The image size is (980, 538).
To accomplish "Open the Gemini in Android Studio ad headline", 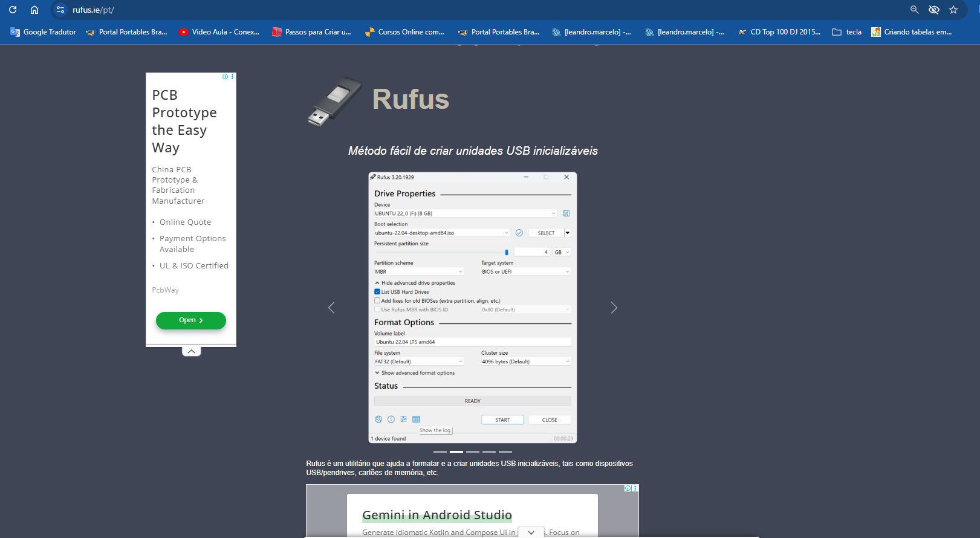I will coord(437,515).
